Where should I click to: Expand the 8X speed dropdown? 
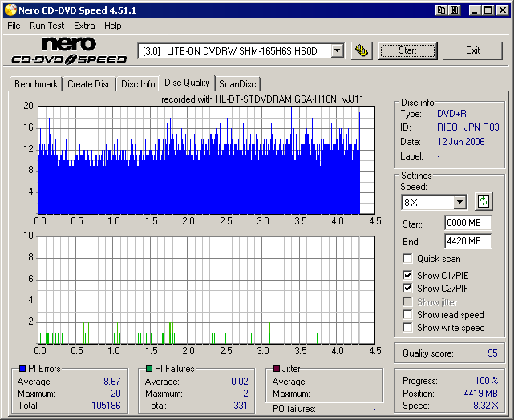click(x=459, y=202)
